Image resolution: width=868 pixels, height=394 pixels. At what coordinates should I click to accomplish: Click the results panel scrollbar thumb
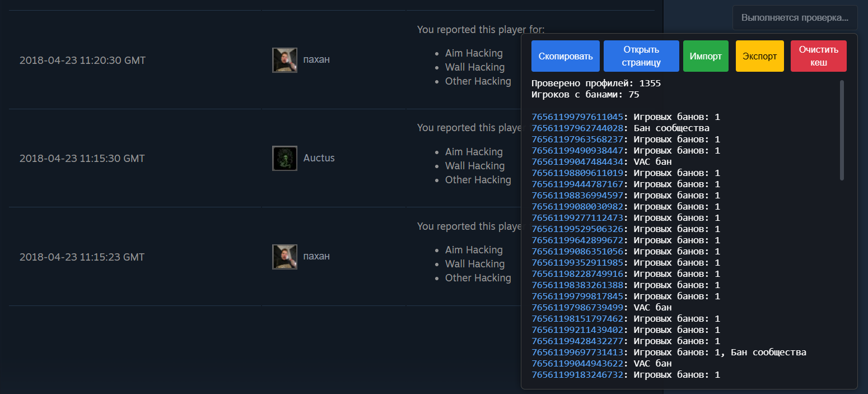842,130
